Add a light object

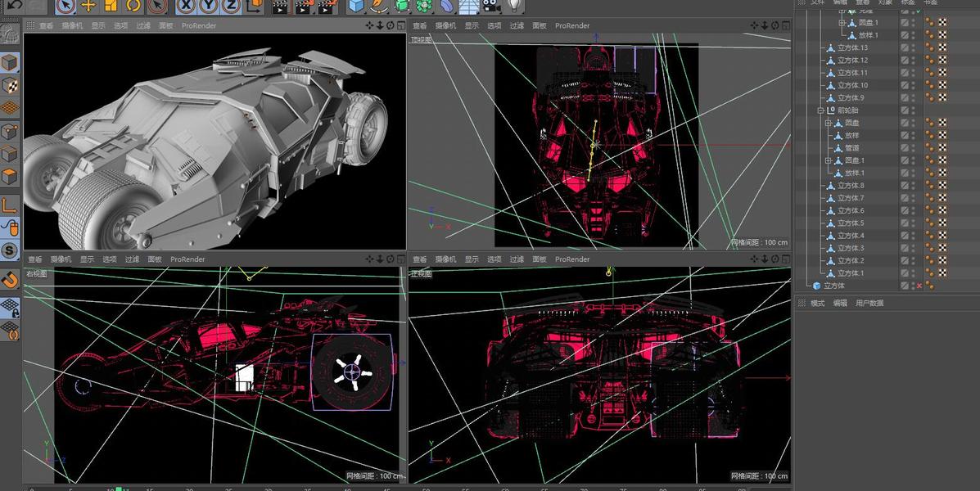point(514,7)
